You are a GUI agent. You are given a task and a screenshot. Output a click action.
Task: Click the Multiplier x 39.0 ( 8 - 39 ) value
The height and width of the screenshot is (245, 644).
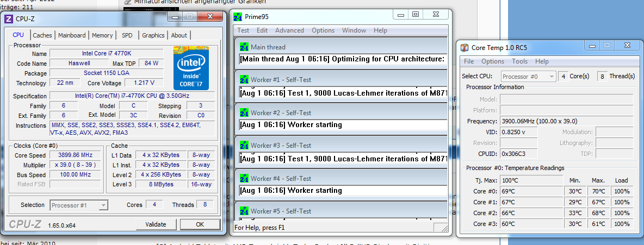click(75, 165)
